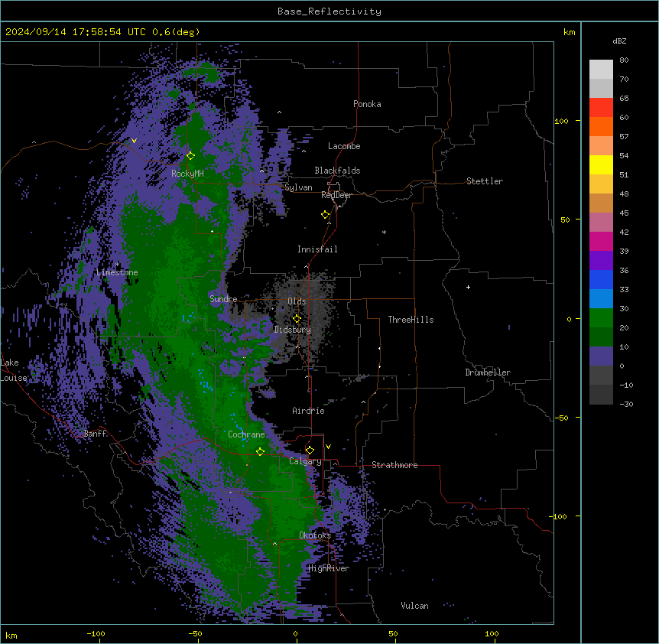Click the Banff label
Image resolution: width=659 pixels, height=644 pixels.
tap(95, 434)
